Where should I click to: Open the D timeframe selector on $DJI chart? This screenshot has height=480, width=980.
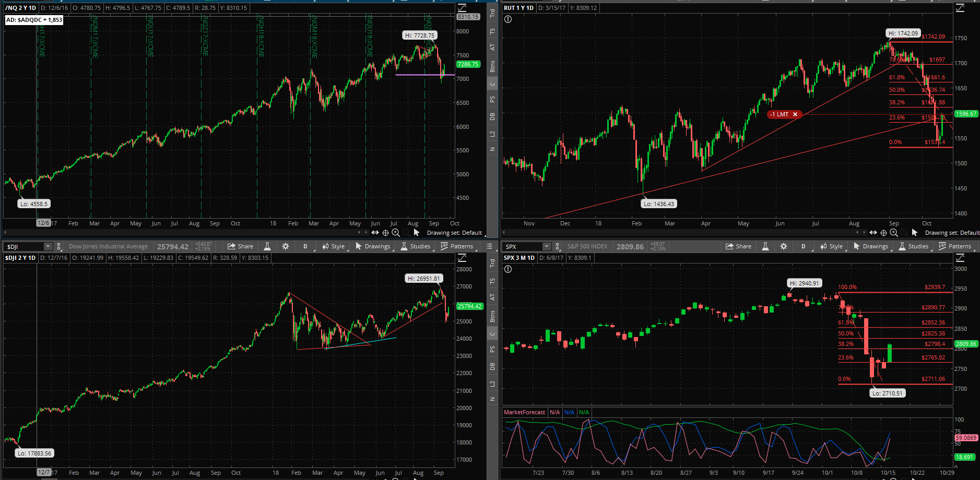(x=305, y=246)
